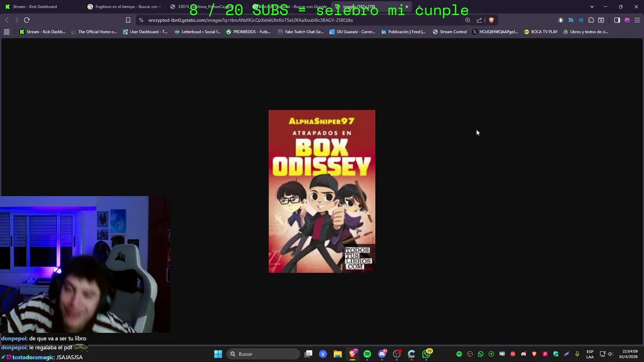Switch to the 33074 PrimerCapitulo tab

(206, 7)
